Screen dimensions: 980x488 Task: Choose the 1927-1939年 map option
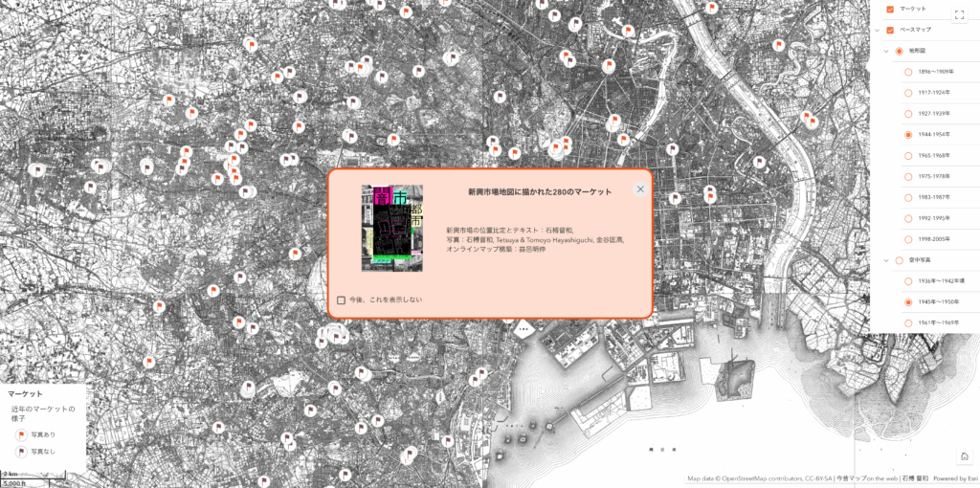[x=908, y=114]
